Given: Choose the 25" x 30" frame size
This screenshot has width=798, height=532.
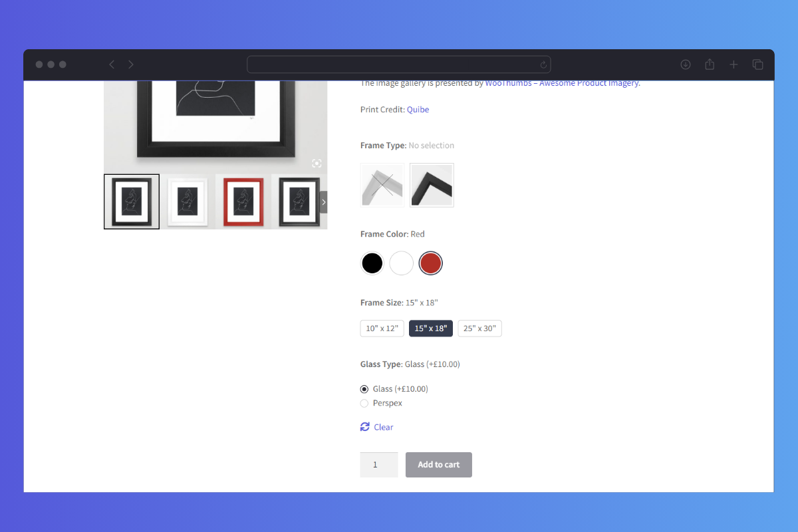Looking at the screenshot, I should pyautogui.click(x=479, y=329).
